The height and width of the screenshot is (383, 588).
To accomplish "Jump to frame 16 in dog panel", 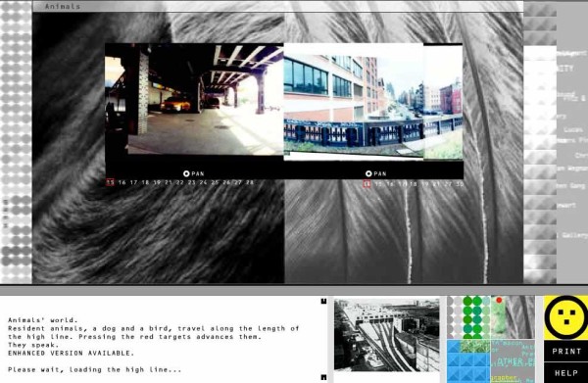I will coord(122,182).
